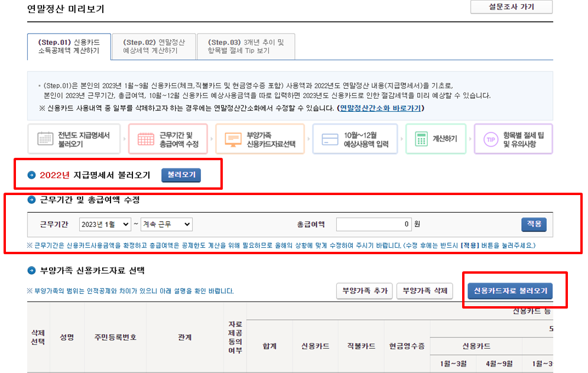Click the 부양가족 추가 button
Viewport: 588px width, 373px height.
tap(364, 290)
